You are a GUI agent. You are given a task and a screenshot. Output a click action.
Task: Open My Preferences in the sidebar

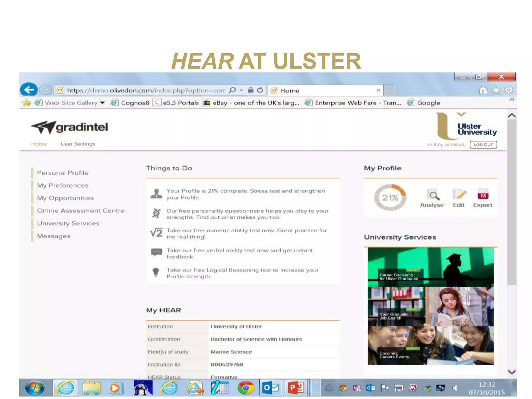click(63, 185)
